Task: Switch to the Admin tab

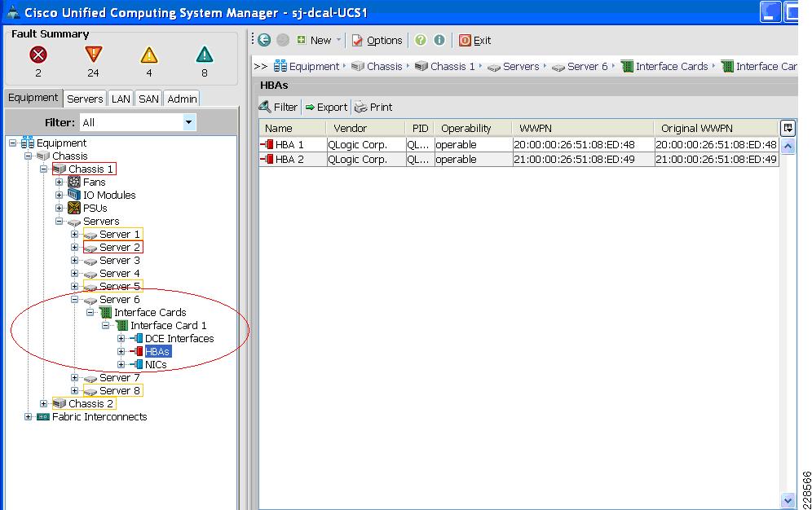Action: pyautogui.click(x=183, y=99)
